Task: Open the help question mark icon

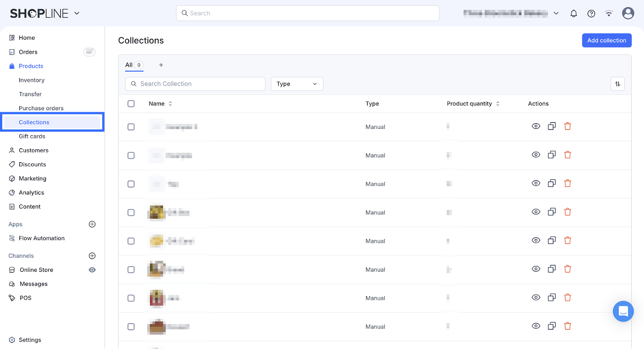Action: click(x=591, y=13)
